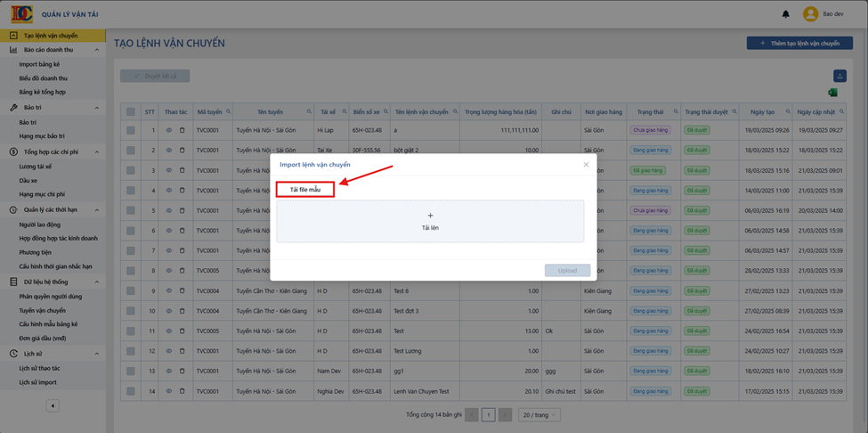Viewport: 868px width, 433px height.
Task: Open Tuyến vận chuyển in sidebar
Action: tap(42, 310)
